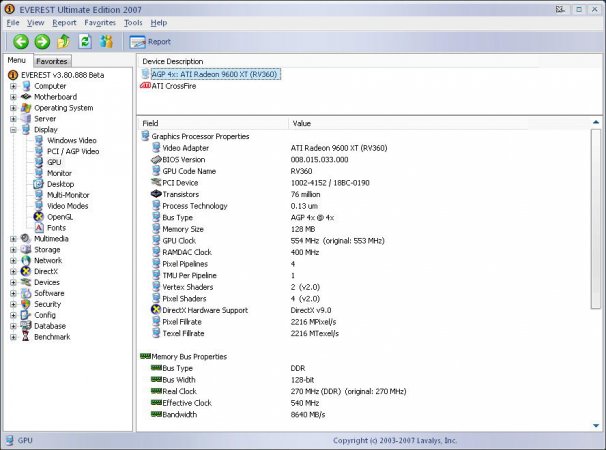
Task: Collapse the Display tree node
Action: (x=13, y=130)
